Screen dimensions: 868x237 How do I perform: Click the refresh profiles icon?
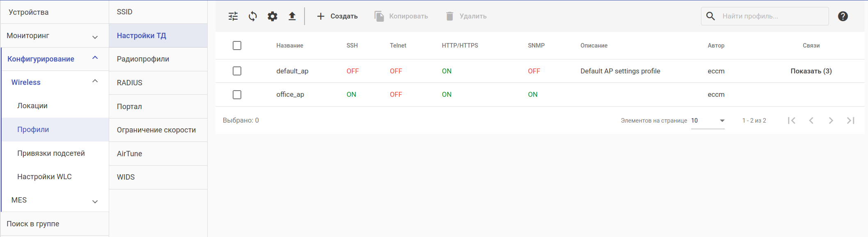253,16
